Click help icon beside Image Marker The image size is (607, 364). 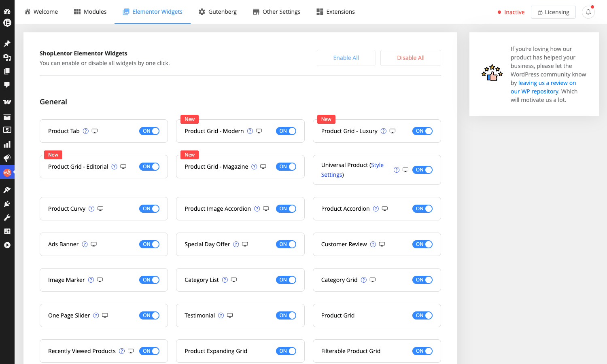[x=91, y=280]
